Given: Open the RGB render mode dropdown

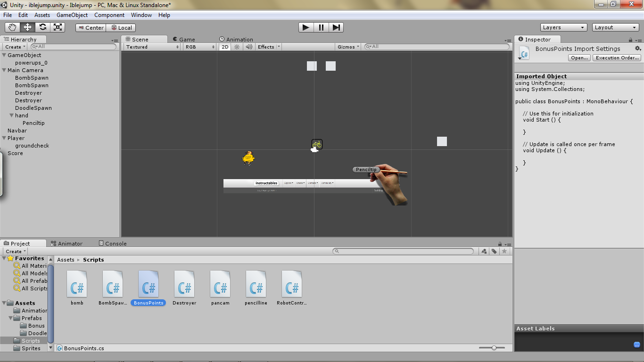Looking at the screenshot, I should (x=200, y=47).
